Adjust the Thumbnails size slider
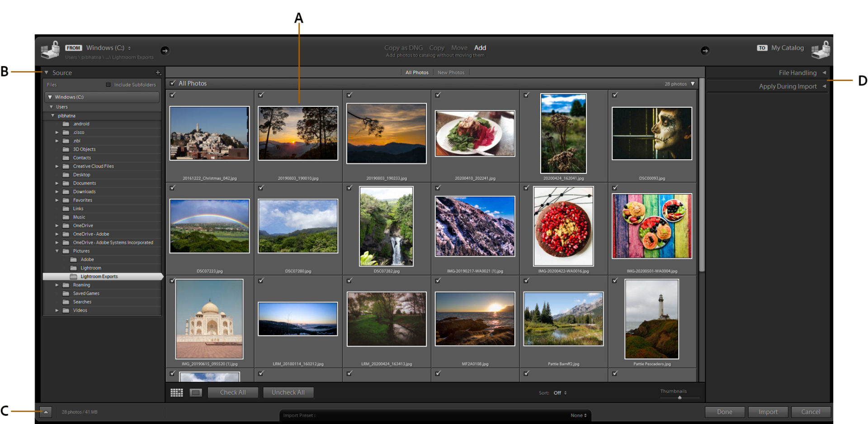The height and width of the screenshot is (424, 868). (679, 397)
